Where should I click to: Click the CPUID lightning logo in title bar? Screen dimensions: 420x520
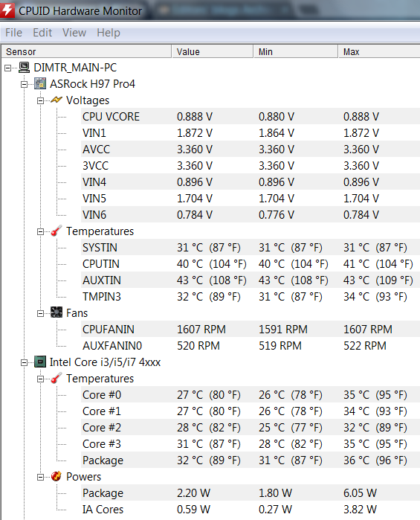(x=7, y=10)
